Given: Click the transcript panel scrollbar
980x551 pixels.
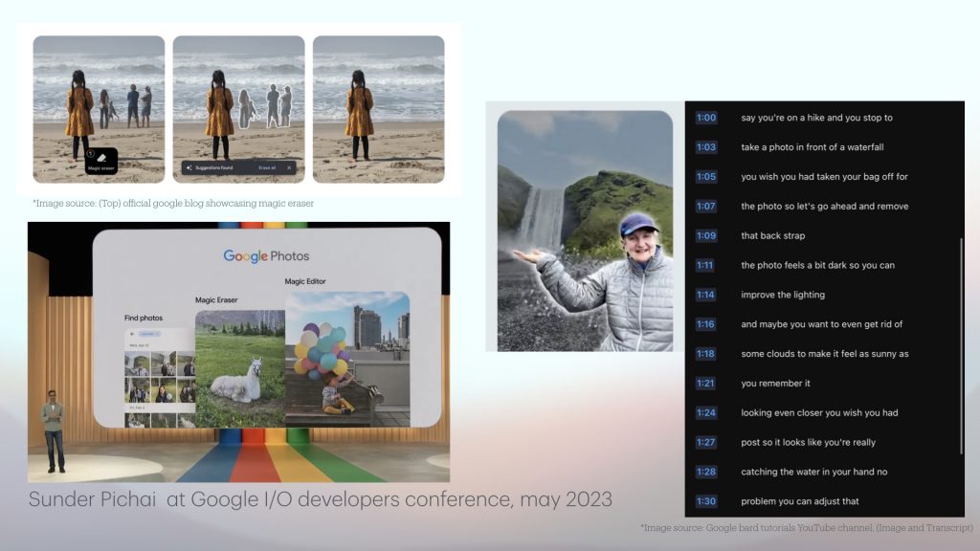Looking at the screenshot, I should pyautogui.click(x=961, y=346).
